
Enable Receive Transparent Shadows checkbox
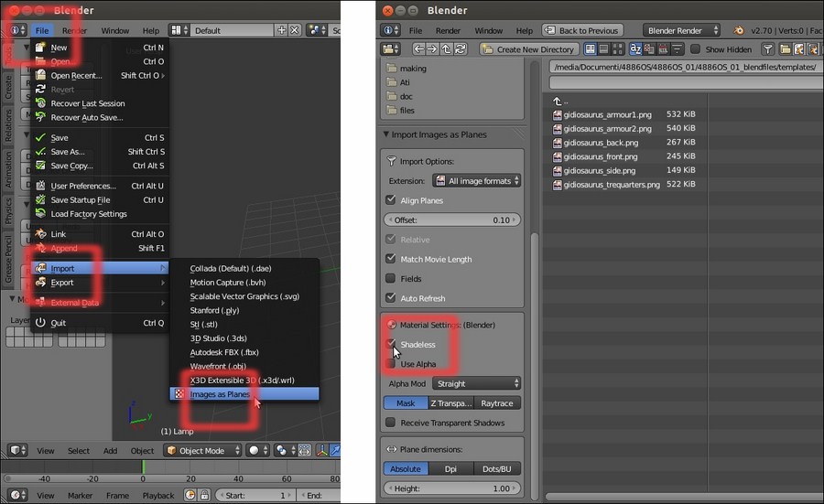point(390,422)
